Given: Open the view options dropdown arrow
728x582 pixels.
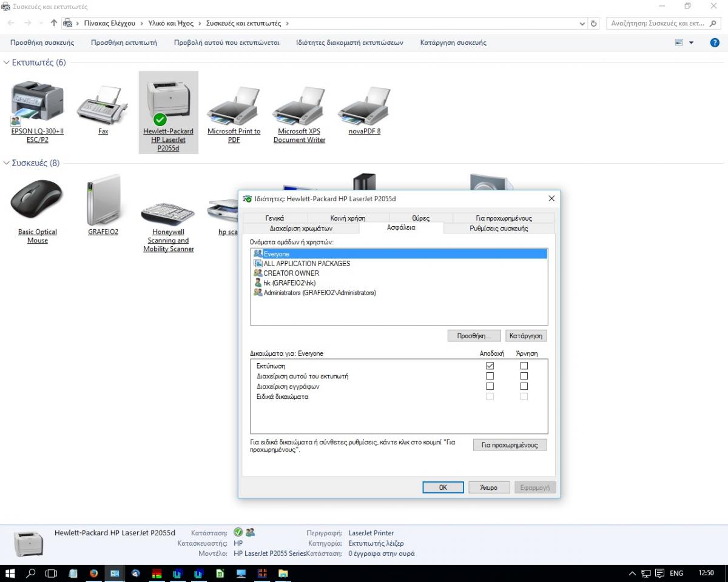Looking at the screenshot, I should pyautogui.click(x=691, y=42).
